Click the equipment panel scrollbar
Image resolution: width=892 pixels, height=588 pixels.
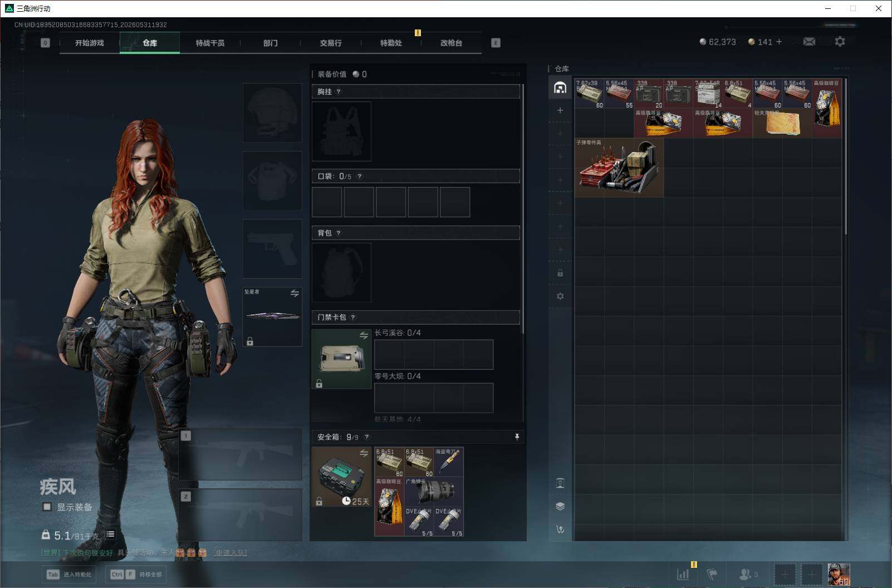click(523, 209)
